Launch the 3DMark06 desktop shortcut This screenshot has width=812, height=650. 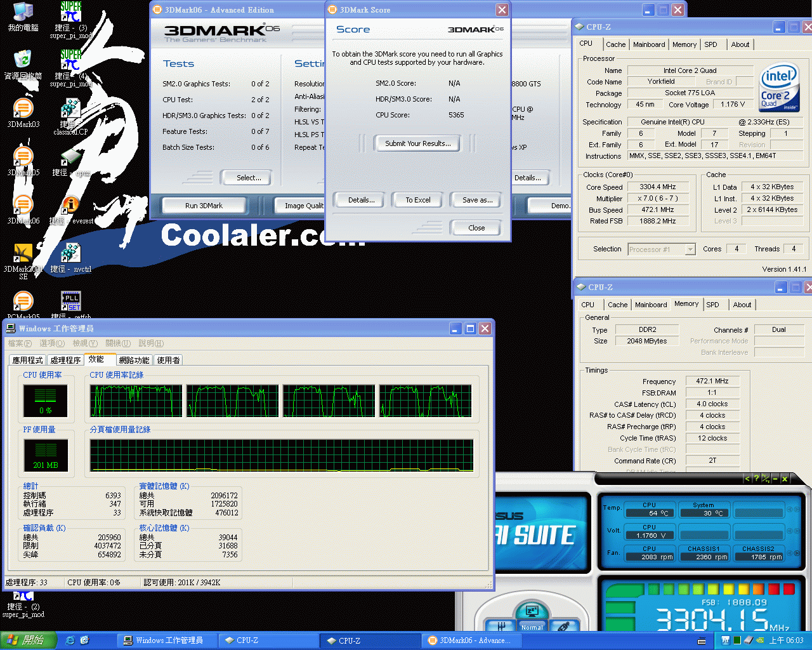click(x=23, y=210)
